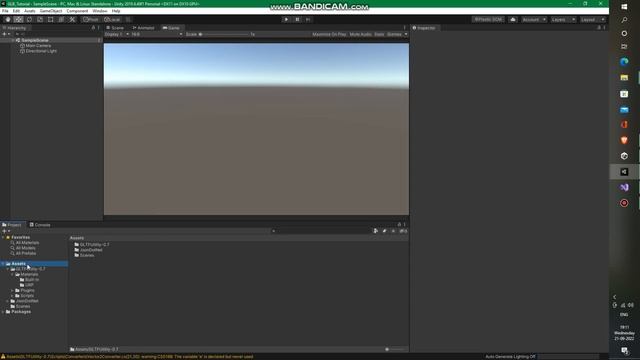Select the Scale tool

click(x=40, y=19)
